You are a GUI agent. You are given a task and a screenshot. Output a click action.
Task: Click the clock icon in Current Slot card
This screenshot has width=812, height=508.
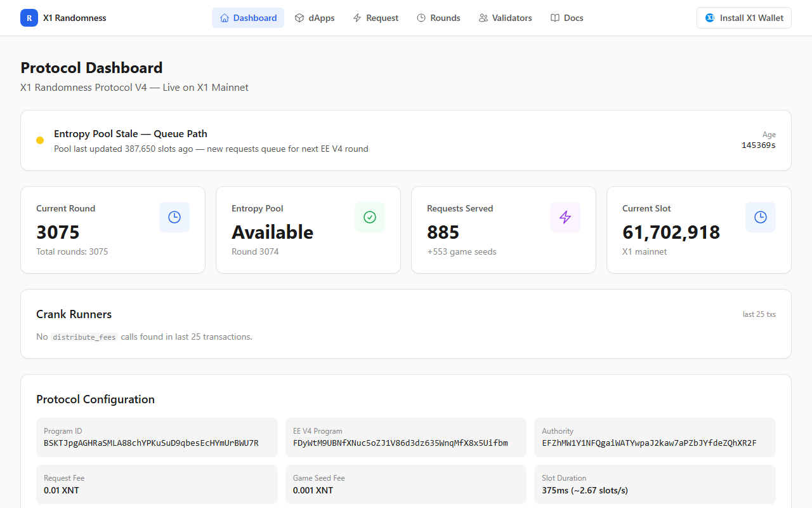tap(761, 217)
